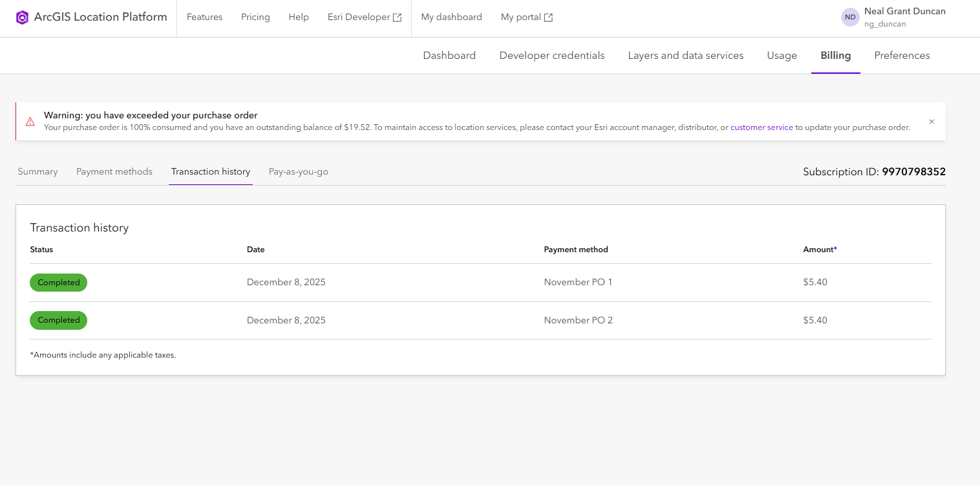The height and width of the screenshot is (485, 980).
Task: Open the Pay-as-you-go sub-tab
Action: pos(299,172)
